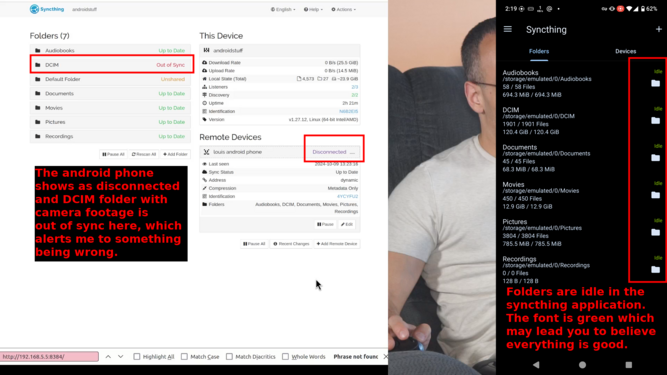Click the Rescan All button

coord(144,154)
